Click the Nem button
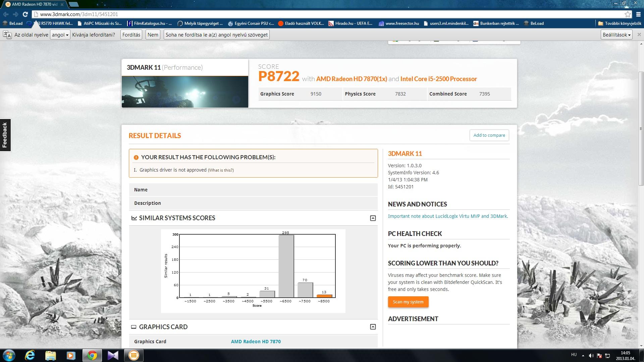Image resolution: width=644 pixels, height=362 pixels. [153, 35]
